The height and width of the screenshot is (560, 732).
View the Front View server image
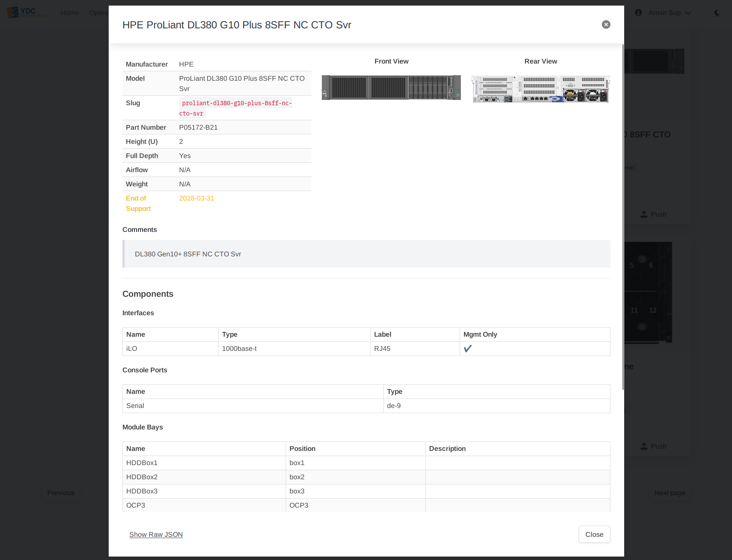pos(391,88)
